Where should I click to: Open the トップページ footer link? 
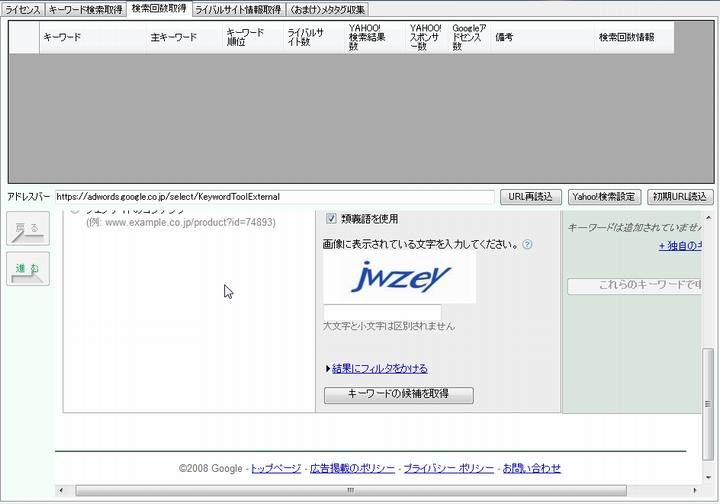click(x=276, y=468)
